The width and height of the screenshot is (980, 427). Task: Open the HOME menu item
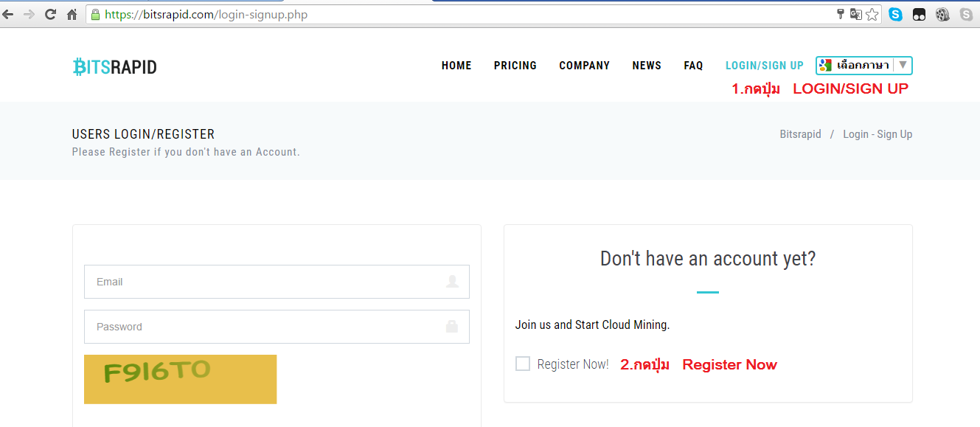(456, 66)
